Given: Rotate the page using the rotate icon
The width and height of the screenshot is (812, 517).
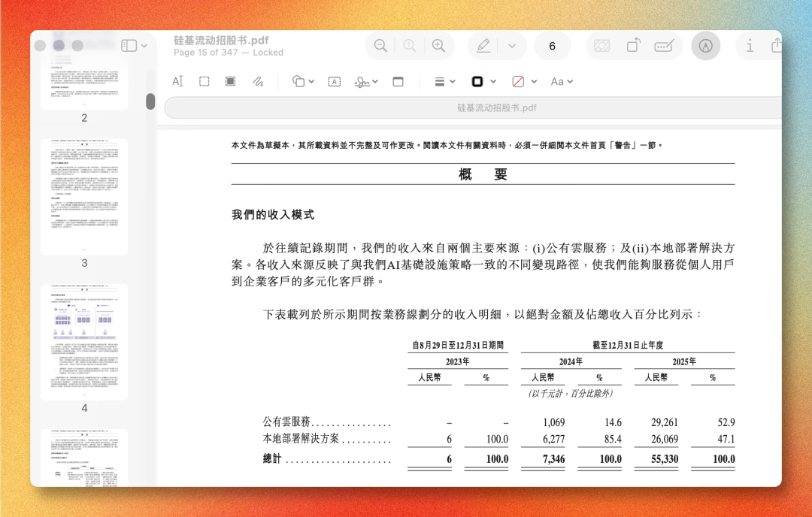Looking at the screenshot, I should tap(633, 46).
